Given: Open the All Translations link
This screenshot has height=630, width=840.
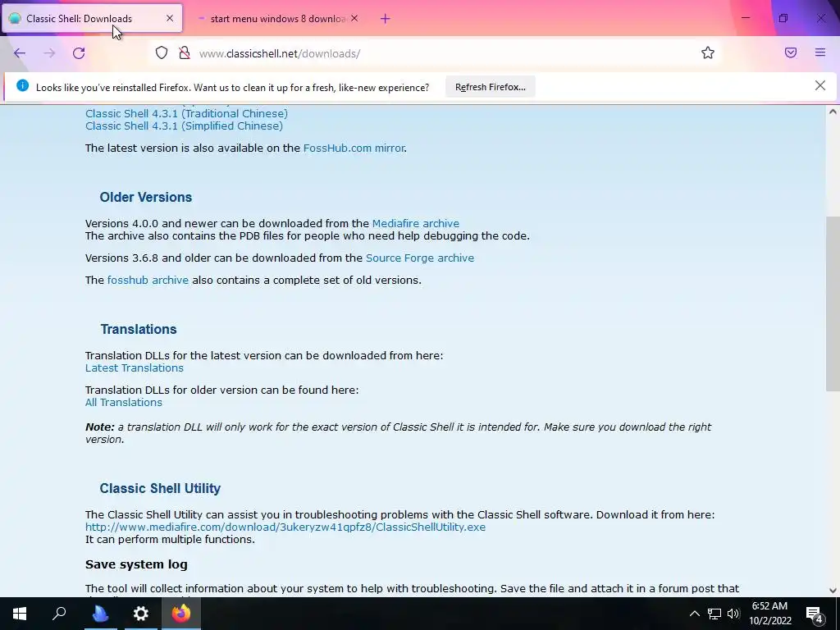Looking at the screenshot, I should tap(124, 402).
